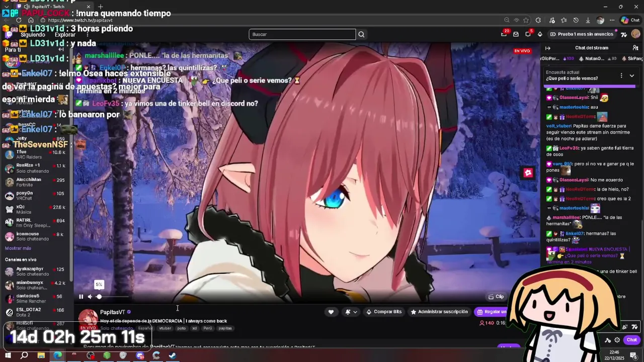
Task: Open Windows notification center icon
Action: coord(634,355)
